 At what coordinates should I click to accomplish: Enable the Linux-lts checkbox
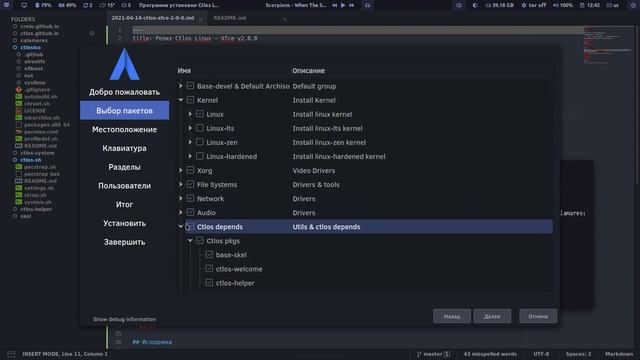[x=200, y=128]
